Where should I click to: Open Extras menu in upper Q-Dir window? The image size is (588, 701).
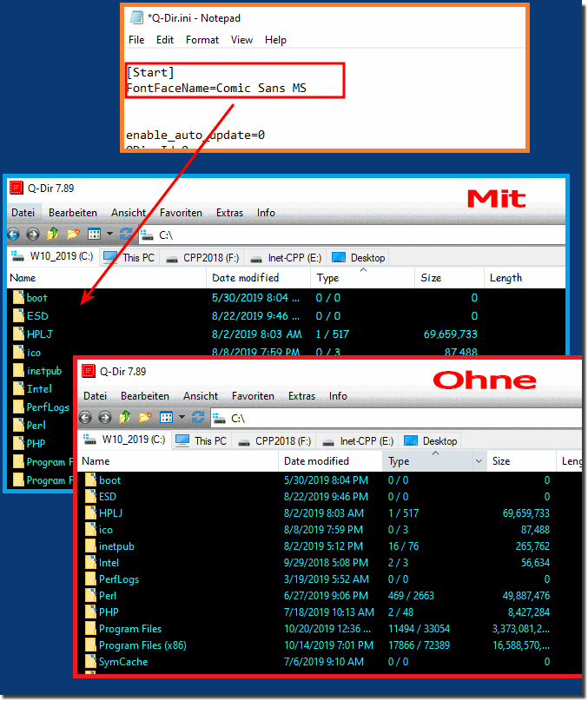(230, 213)
